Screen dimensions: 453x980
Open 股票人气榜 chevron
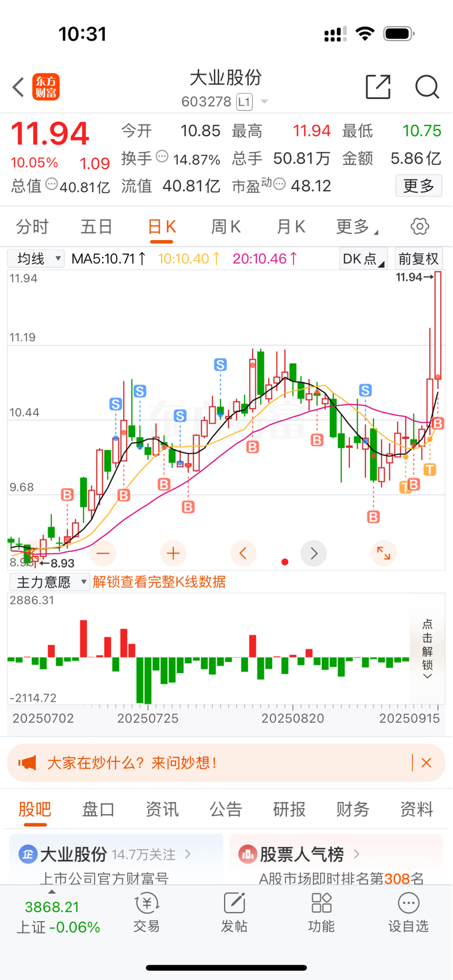tap(356, 854)
